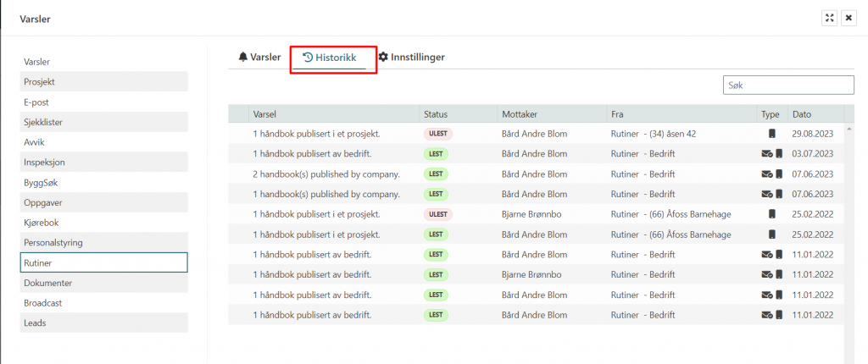Select Prosjekt in the sidebar
The height and width of the screenshot is (364, 868).
(x=104, y=81)
